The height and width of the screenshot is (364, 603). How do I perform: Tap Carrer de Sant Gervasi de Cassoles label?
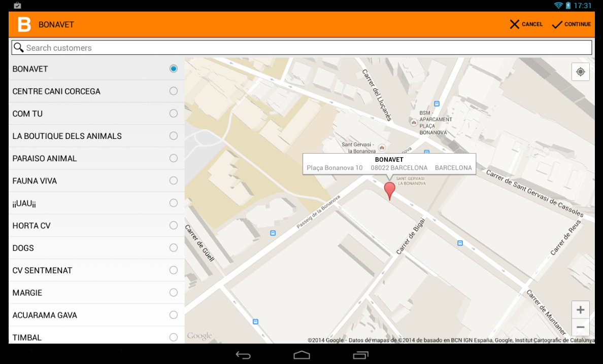[535, 193]
